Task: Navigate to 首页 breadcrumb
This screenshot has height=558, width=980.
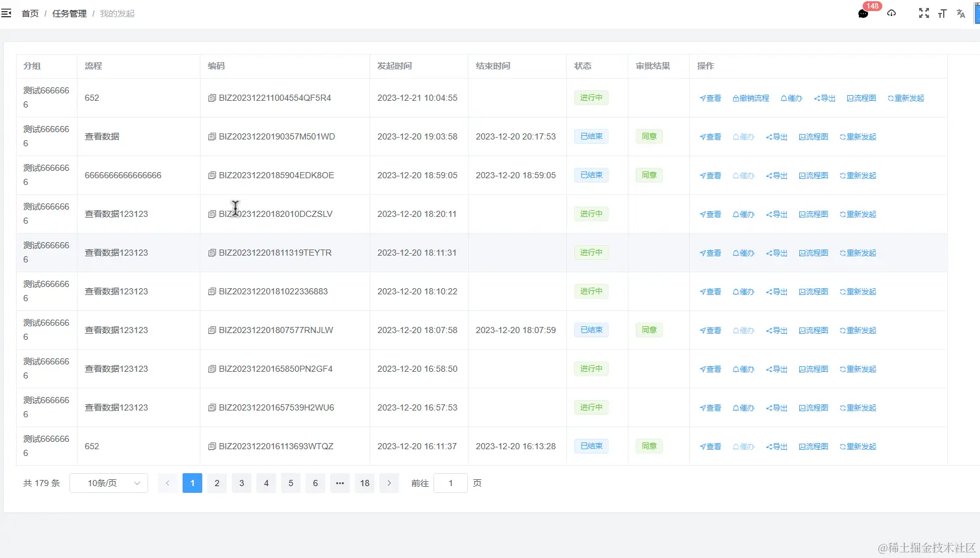Action: point(30,14)
